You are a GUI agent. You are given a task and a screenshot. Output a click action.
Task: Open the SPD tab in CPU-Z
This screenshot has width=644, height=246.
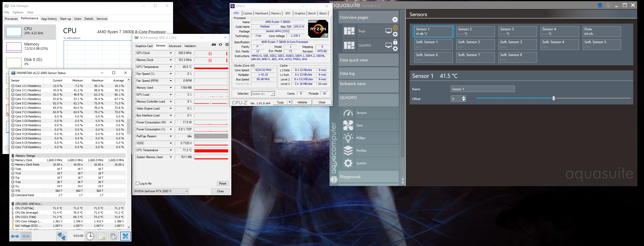[287, 13]
